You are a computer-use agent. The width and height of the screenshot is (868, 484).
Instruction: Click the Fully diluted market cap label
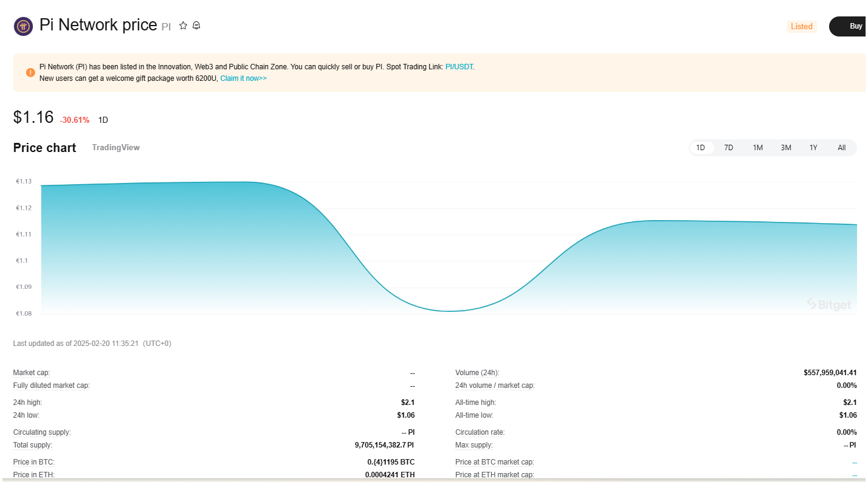point(52,385)
